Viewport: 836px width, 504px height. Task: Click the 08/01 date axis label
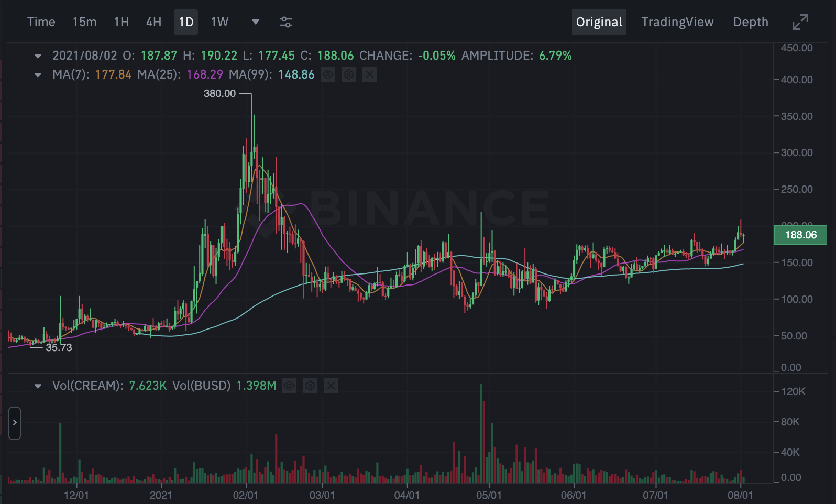[x=740, y=495]
